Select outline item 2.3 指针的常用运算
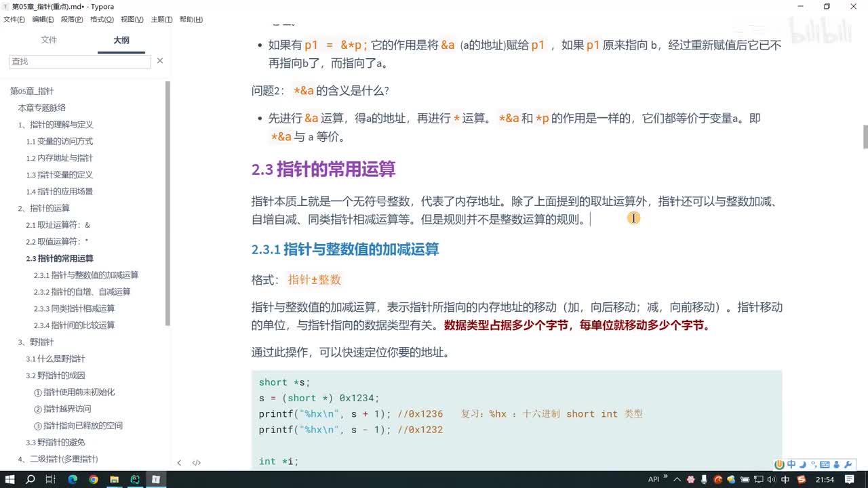Image resolution: width=868 pixels, height=488 pixels. click(60, 258)
